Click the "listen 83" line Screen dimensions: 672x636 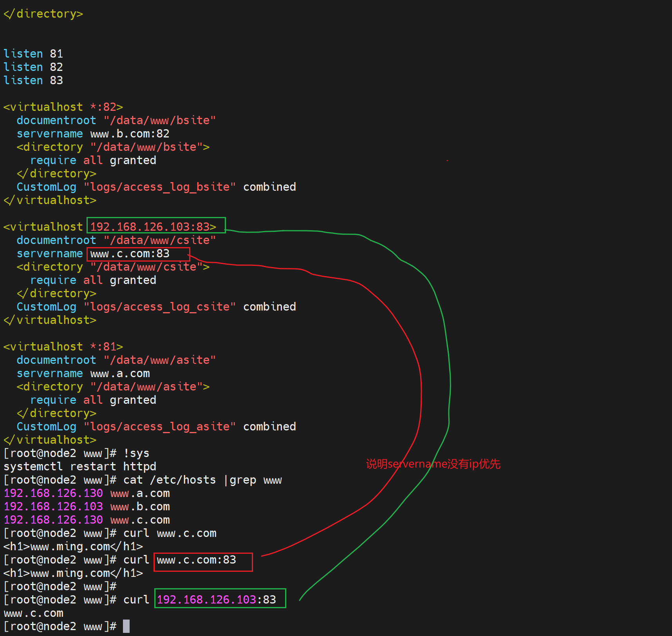(x=33, y=80)
